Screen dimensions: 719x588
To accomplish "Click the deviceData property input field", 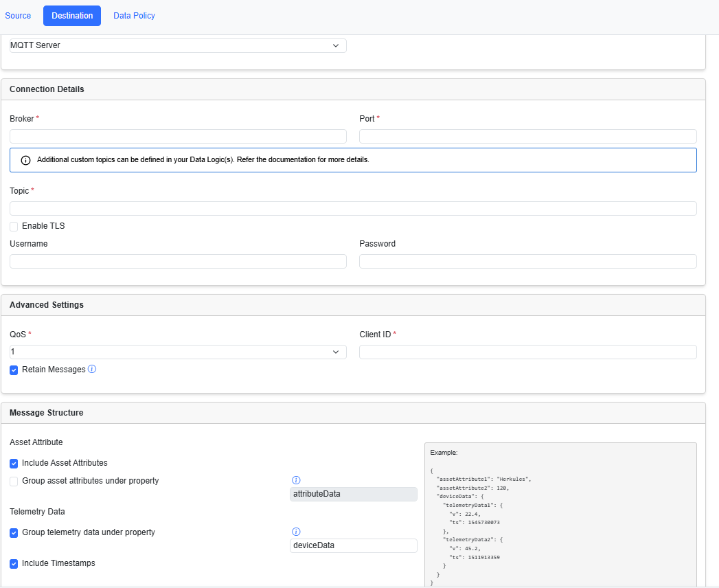I will [x=354, y=545].
